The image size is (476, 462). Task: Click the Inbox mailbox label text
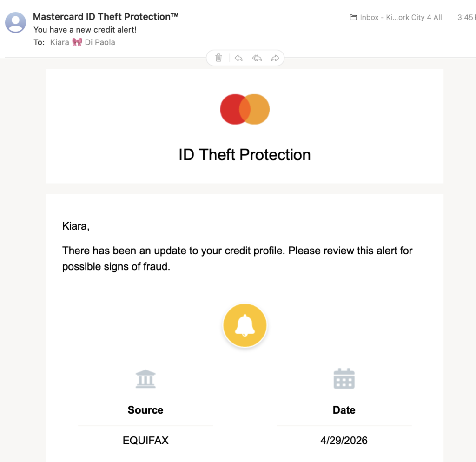(x=401, y=17)
